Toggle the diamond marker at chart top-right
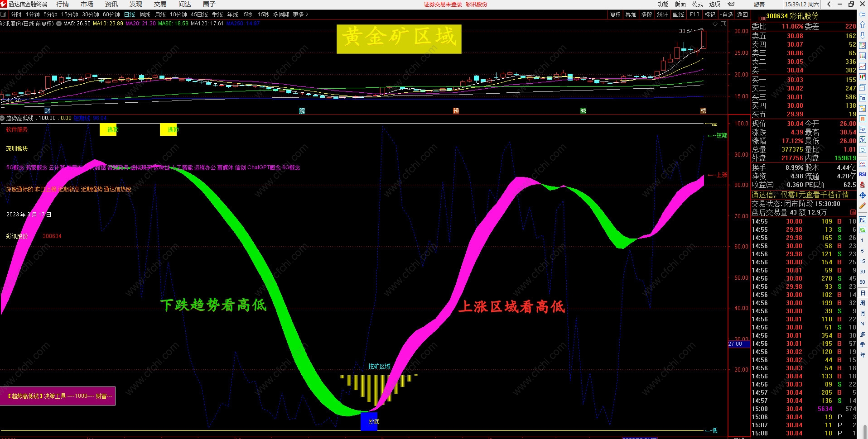The image size is (868, 439). click(x=715, y=24)
